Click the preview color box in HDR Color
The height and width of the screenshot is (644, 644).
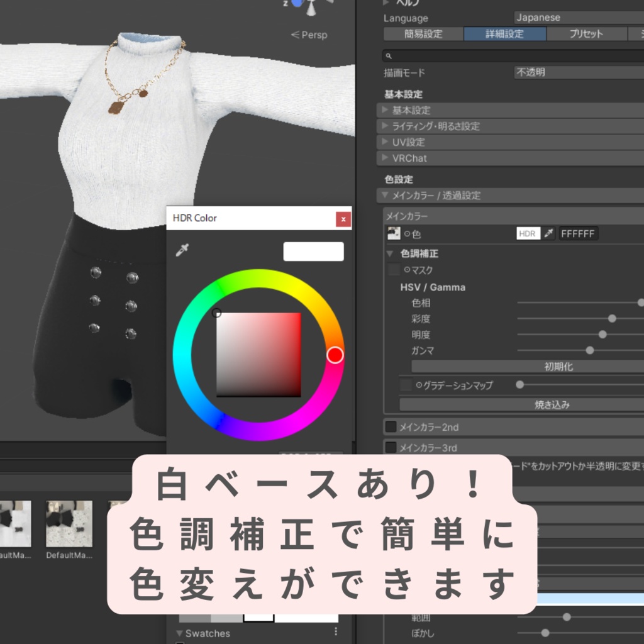[313, 252]
